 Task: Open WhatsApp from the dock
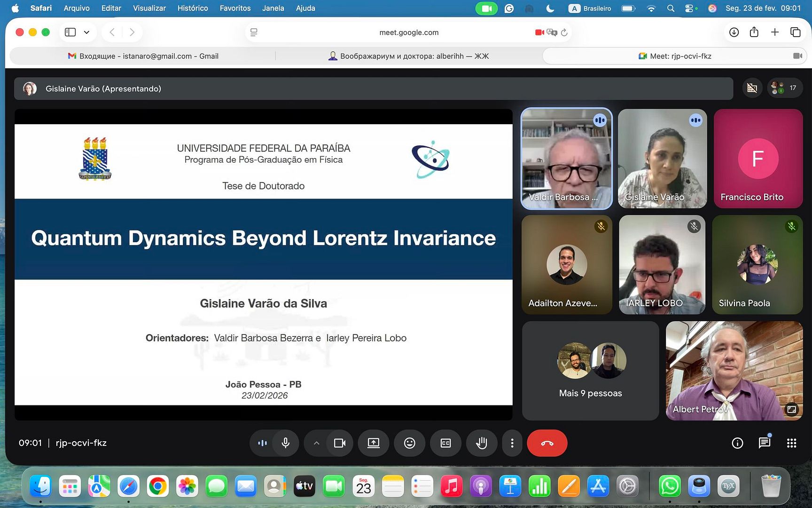pyautogui.click(x=670, y=486)
